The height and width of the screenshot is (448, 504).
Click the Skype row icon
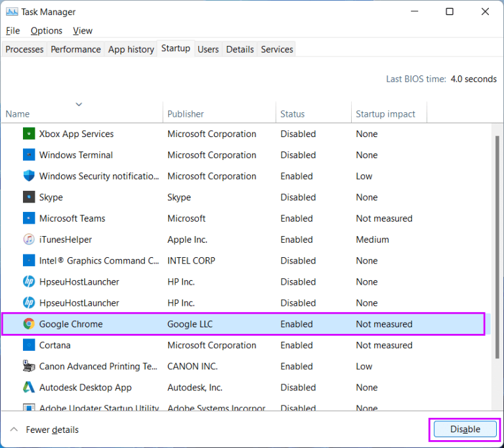point(29,197)
